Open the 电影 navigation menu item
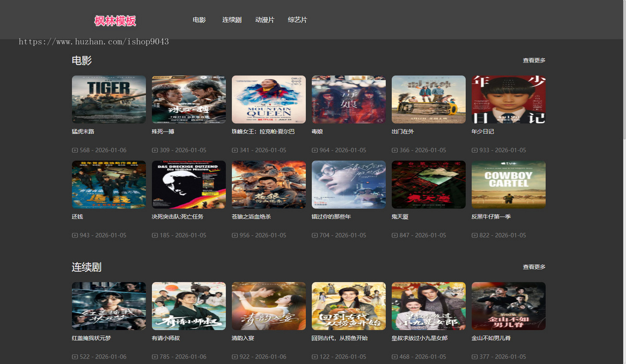Viewport: 626px width, 364px height. pyautogui.click(x=199, y=20)
